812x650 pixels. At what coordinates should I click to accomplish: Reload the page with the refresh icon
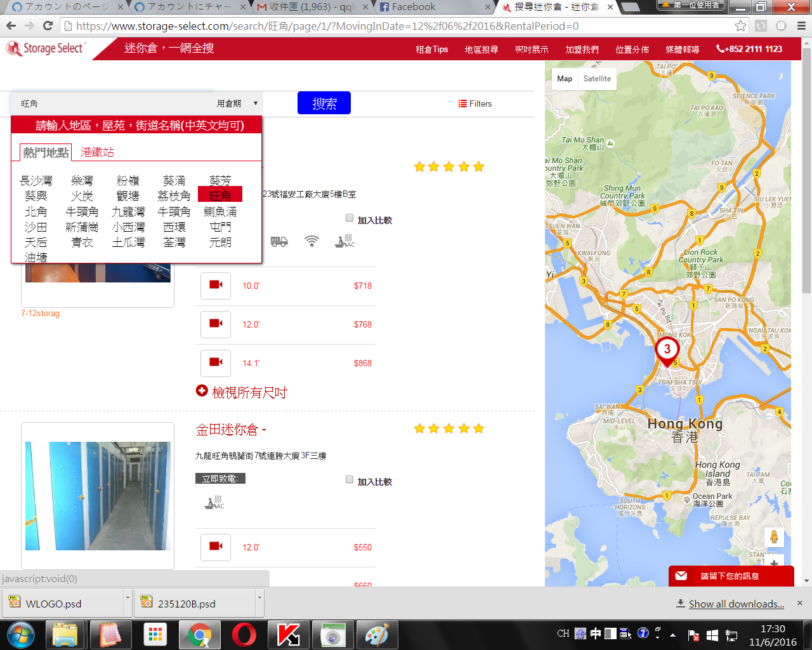coord(48,26)
